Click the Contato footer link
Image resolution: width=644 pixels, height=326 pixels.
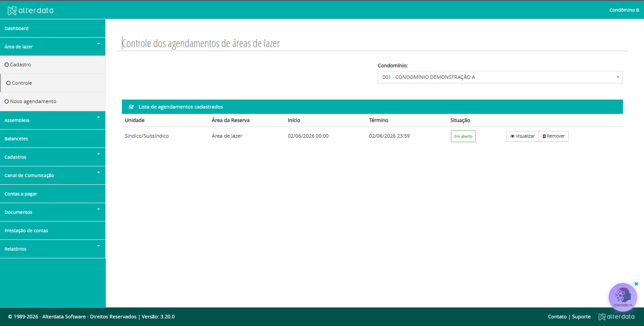click(557, 317)
